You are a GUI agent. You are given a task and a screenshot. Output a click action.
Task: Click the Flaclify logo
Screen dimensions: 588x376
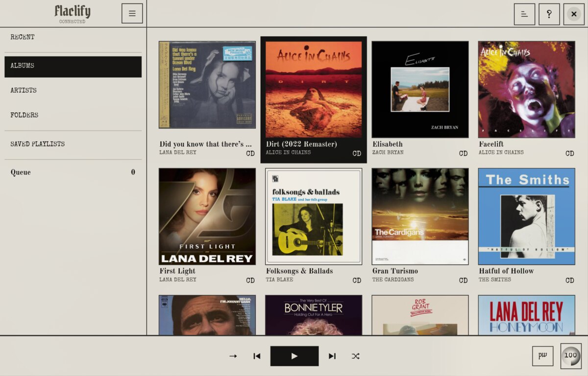73,11
